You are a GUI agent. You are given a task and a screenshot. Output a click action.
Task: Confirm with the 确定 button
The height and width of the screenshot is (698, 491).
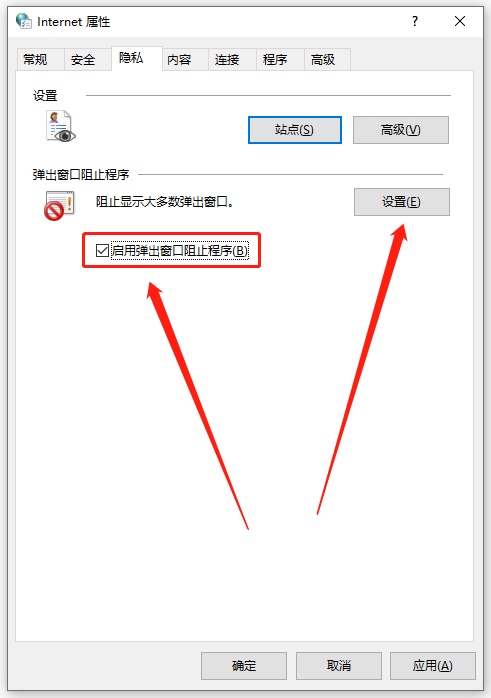point(244,666)
